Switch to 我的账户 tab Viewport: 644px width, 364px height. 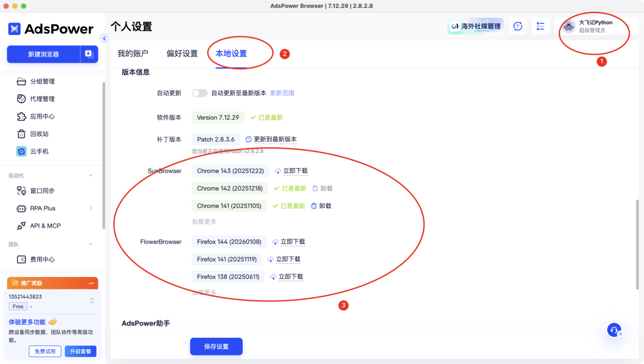click(x=132, y=54)
